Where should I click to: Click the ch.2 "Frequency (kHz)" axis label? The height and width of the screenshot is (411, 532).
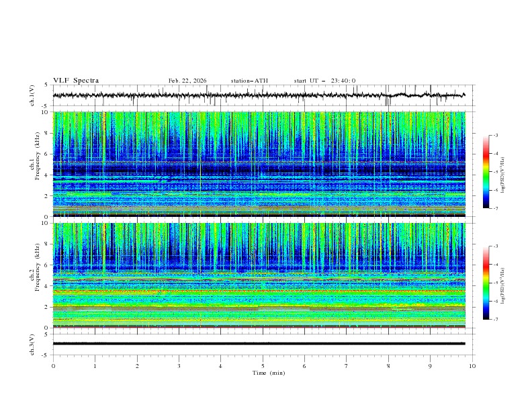click(x=38, y=267)
